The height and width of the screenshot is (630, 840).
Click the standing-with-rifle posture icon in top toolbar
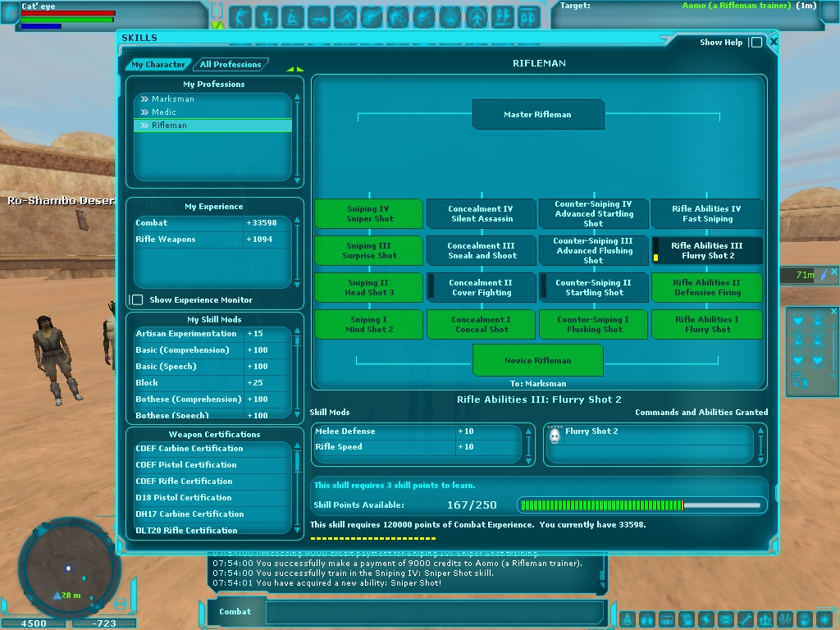pyautogui.click(x=240, y=16)
